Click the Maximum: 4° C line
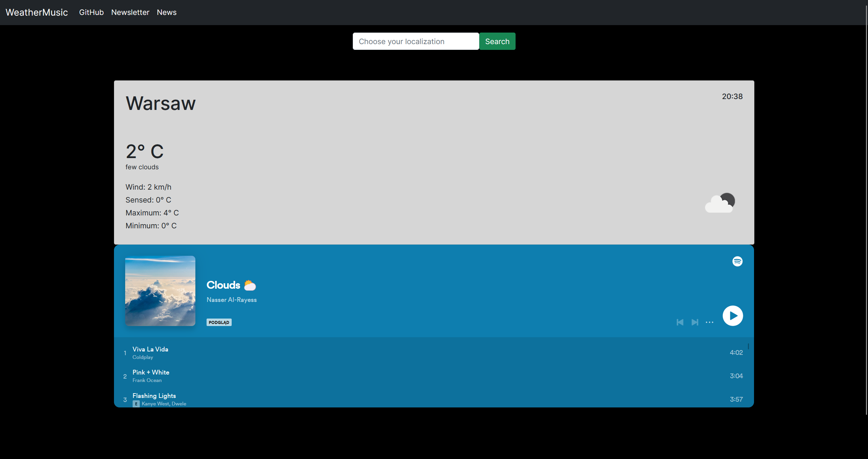The height and width of the screenshot is (459, 868). tap(152, 213)
